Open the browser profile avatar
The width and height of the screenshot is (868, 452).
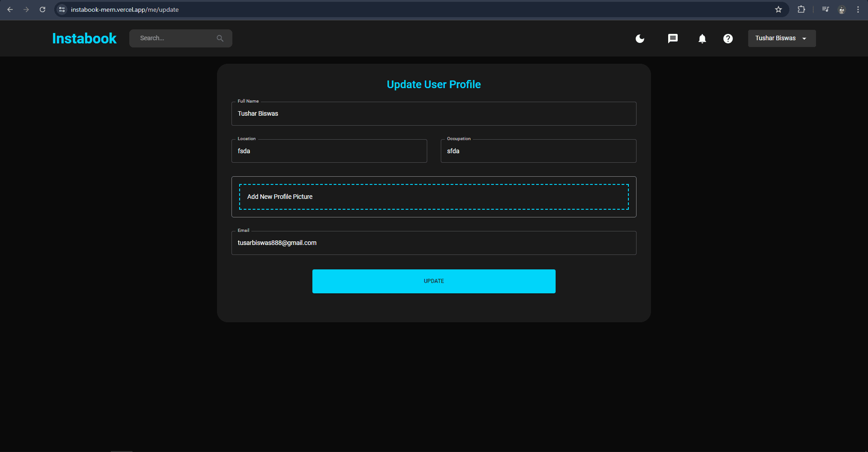842,9
